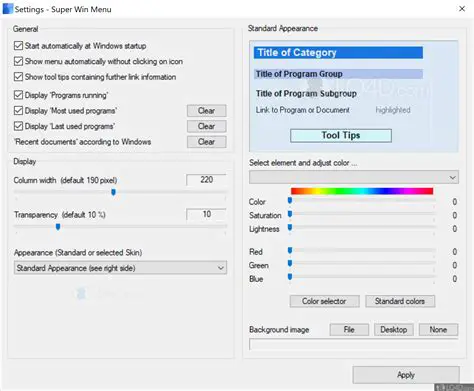
Task: Click the Transparency value field
Action: point(206,214)
